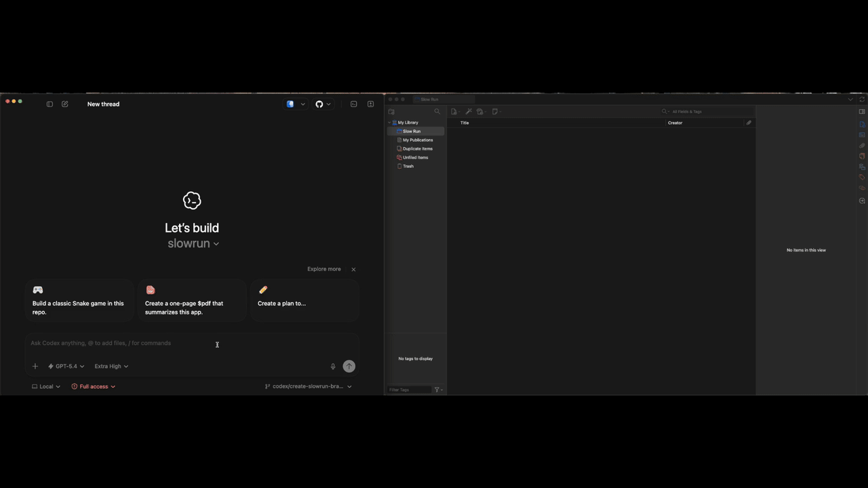The image size is (868, 488).
Task: Compose a new Codex thread with the pencil icon
Action: (x=64, y=104)
